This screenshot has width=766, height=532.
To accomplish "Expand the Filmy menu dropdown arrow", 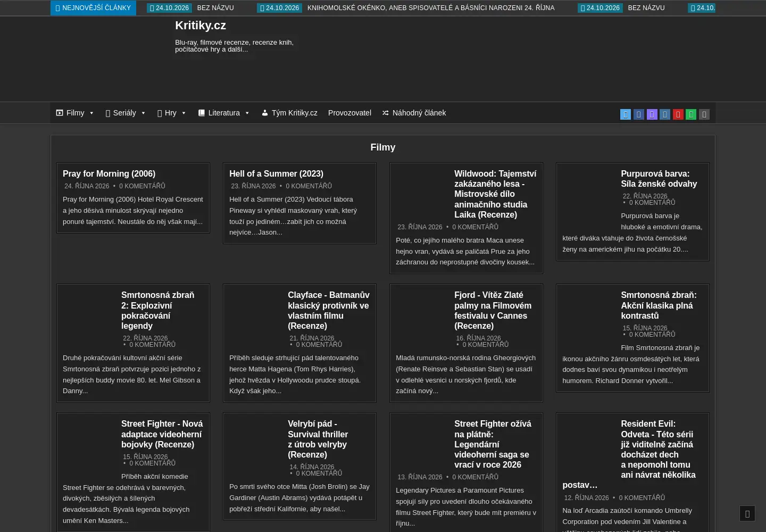I will [91, 113].
